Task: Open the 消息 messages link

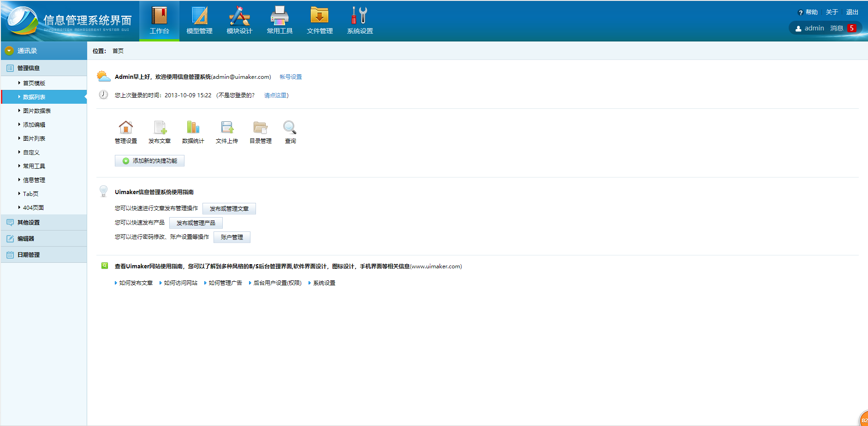Action: 837,29
